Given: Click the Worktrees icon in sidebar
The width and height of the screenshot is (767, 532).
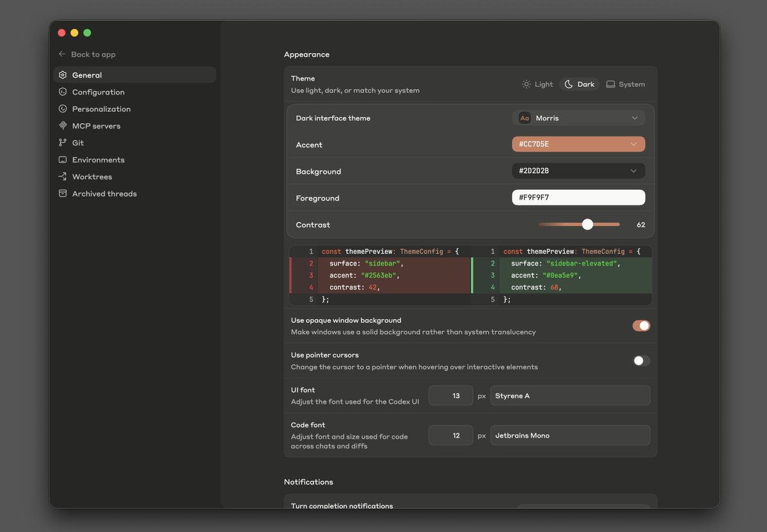Looking at the screenshot, I should (x=63, y=176).
